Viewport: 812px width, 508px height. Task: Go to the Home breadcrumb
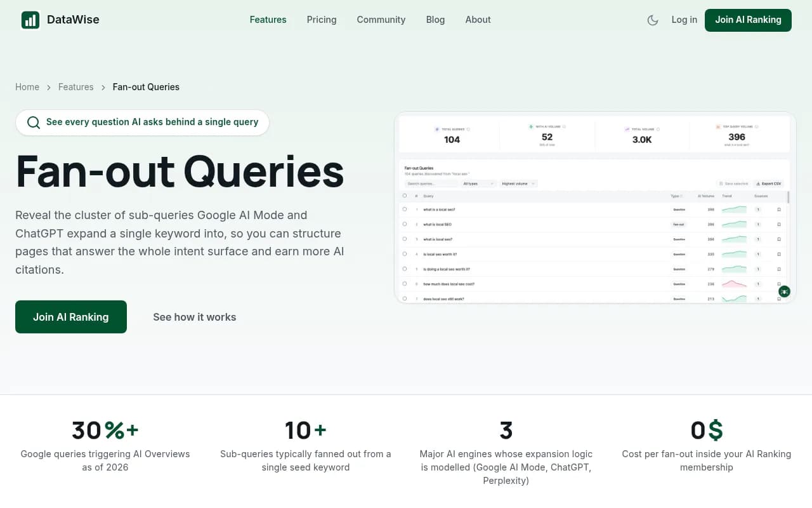coord(27,87)
